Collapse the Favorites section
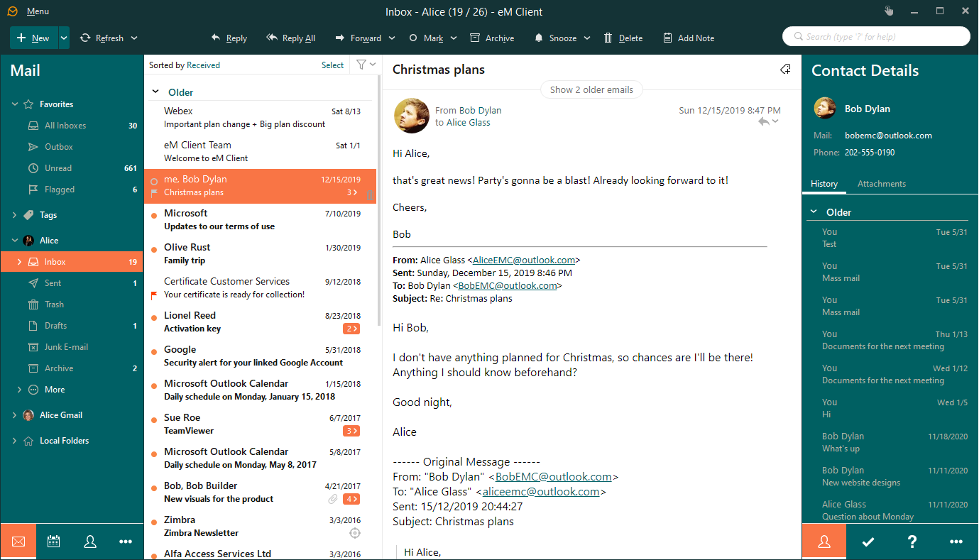Viewport: 979px width, 560px height. click(x=15, y=104)
